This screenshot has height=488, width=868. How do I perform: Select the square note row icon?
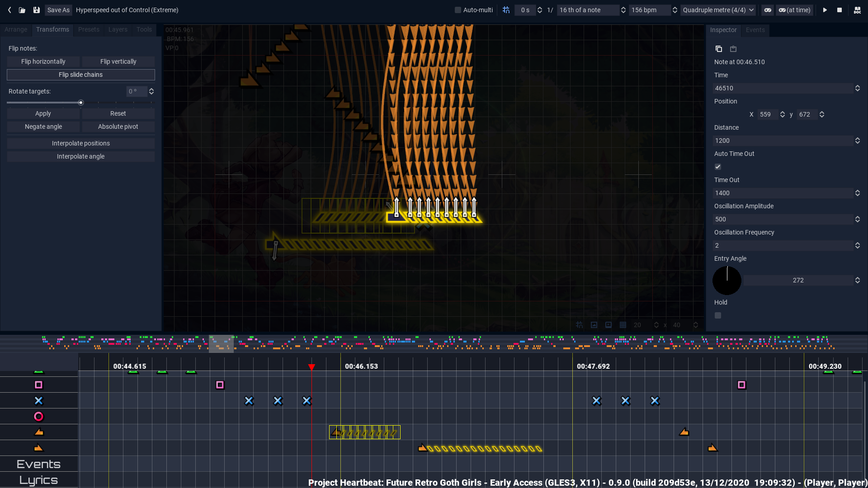click(39, 385)
